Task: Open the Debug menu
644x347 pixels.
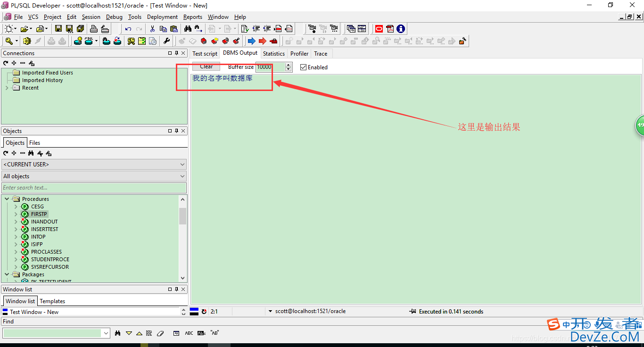Action: [114, 17]
